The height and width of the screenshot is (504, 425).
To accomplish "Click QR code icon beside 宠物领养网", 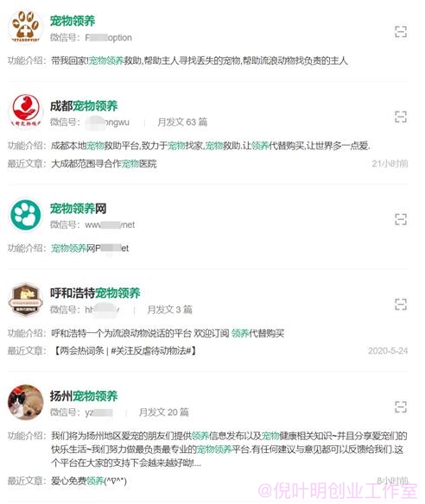I will [401, 219].
